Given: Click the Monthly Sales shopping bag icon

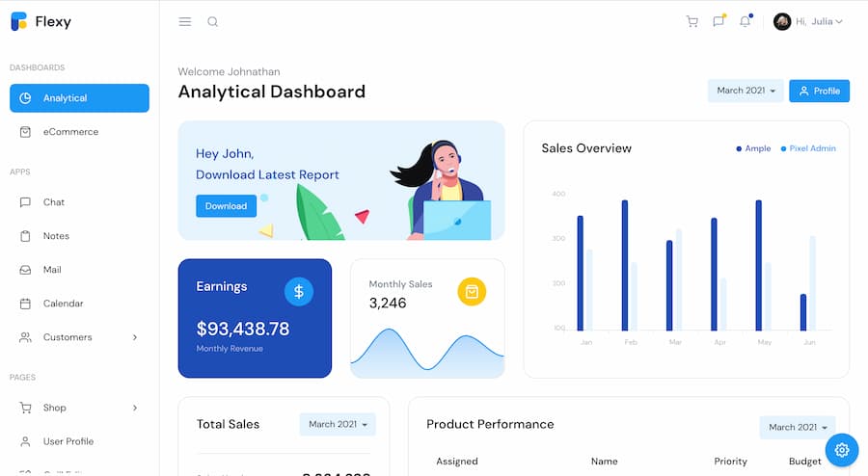Looking at the screenshot, I should click(x=471, y=291).
